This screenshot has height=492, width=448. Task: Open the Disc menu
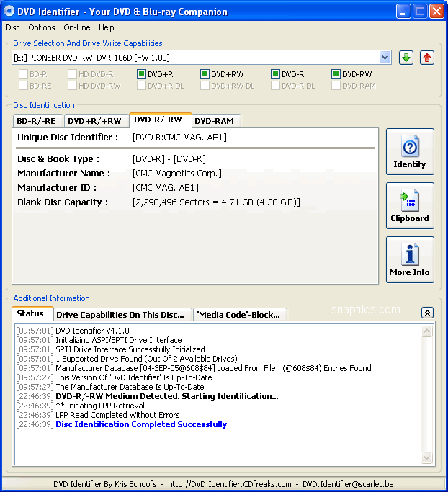[13, 27]
